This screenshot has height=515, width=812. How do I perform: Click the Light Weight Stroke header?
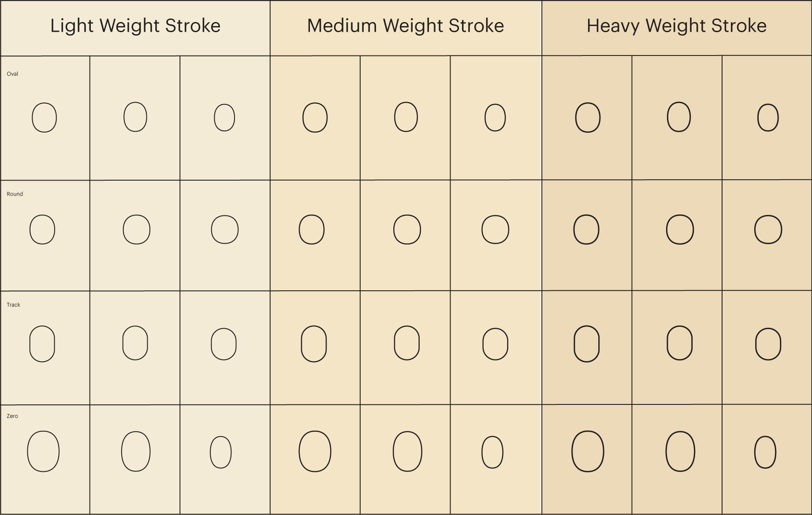pyautogui.click(x=135, y=26)
